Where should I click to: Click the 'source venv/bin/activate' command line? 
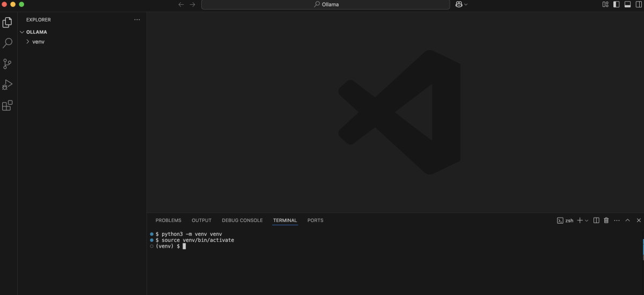click(x=195, y=240)
